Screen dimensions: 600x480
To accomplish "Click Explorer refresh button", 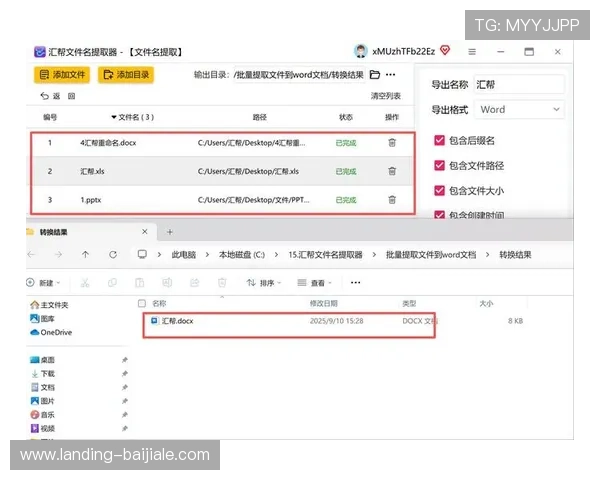I will coord(113,255).
